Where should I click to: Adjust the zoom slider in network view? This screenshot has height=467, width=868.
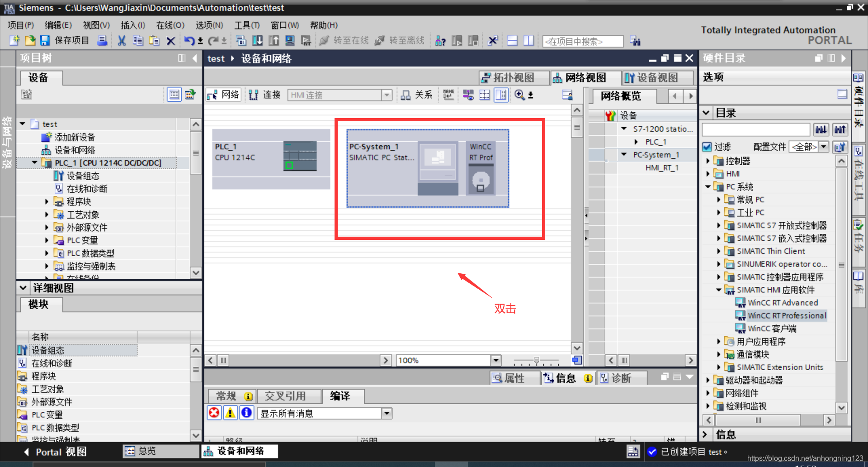pyautogui.click(x=537, y=361)
